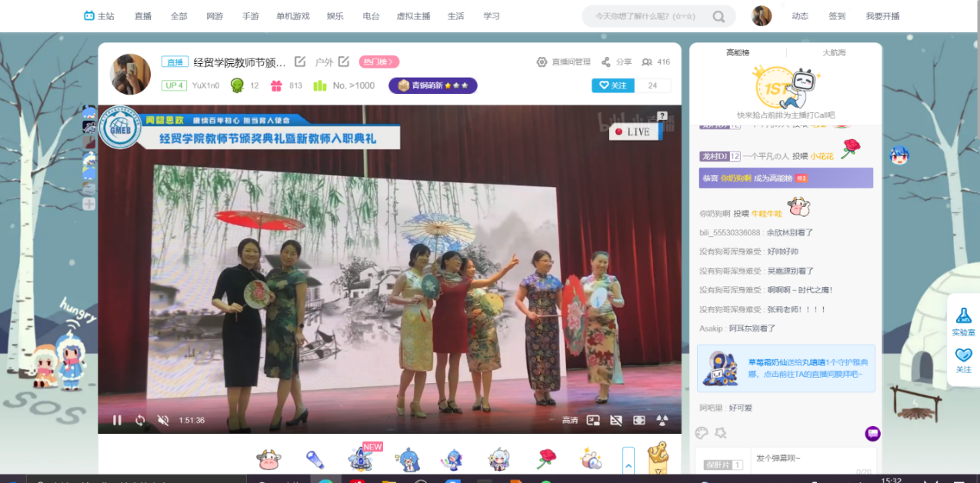Edit the live stream title
This screenshot has width=980, height=483.
(x=300, y=62)
